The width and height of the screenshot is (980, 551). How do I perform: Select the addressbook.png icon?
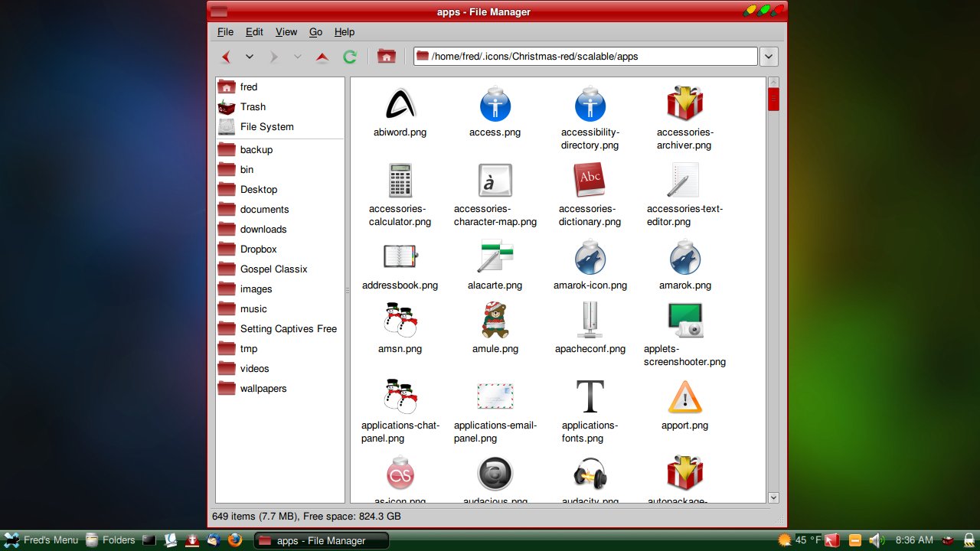point(400,257)
